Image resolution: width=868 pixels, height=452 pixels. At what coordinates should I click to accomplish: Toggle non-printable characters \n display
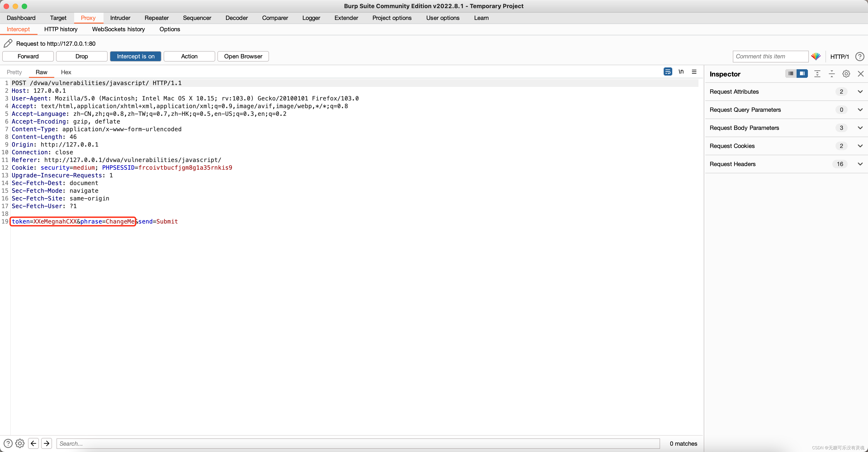[681, 71]
